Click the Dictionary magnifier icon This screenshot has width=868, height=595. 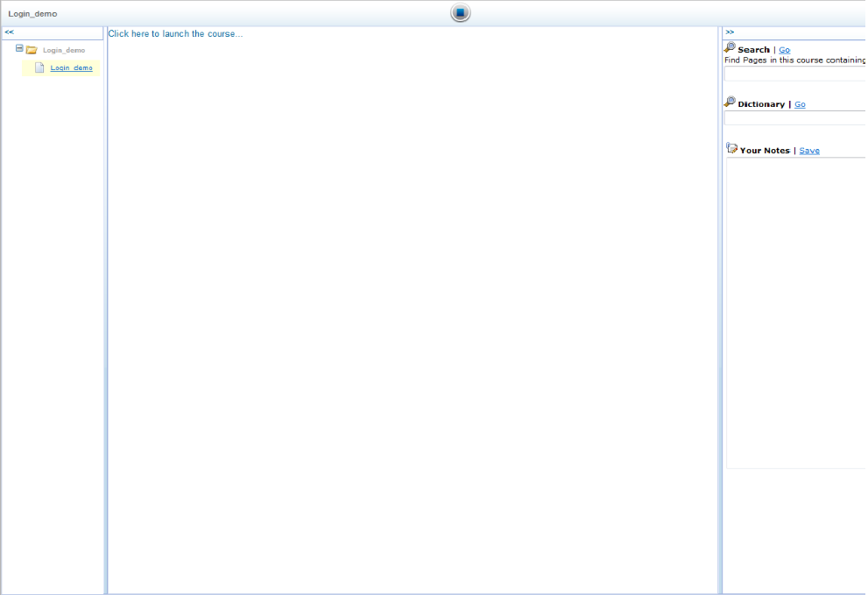730,103
